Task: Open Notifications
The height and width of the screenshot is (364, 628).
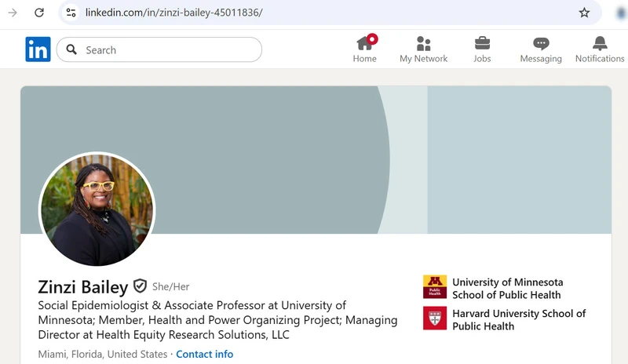Action: click(600, 49)
